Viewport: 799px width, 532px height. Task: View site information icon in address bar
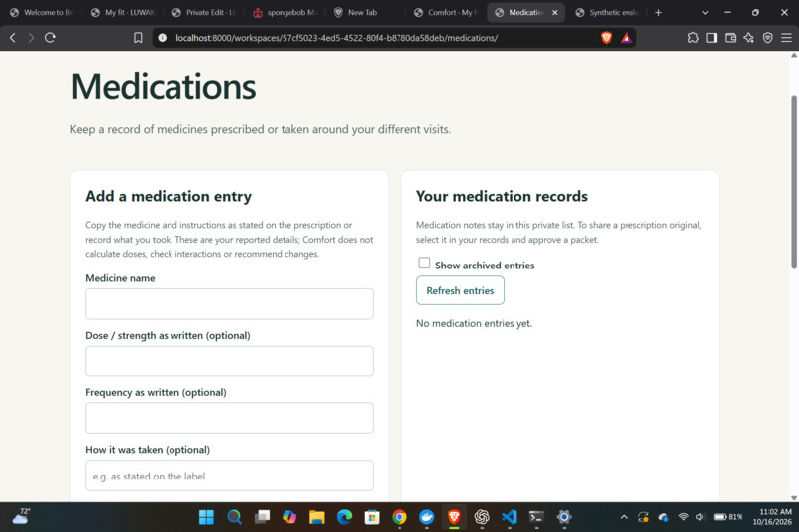(162, 38)
